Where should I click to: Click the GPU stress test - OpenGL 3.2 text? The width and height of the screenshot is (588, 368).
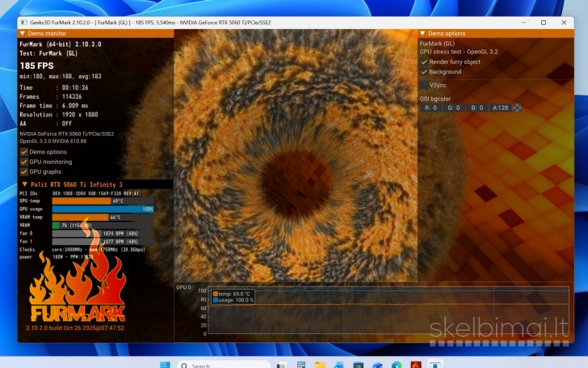pos(459,52)
